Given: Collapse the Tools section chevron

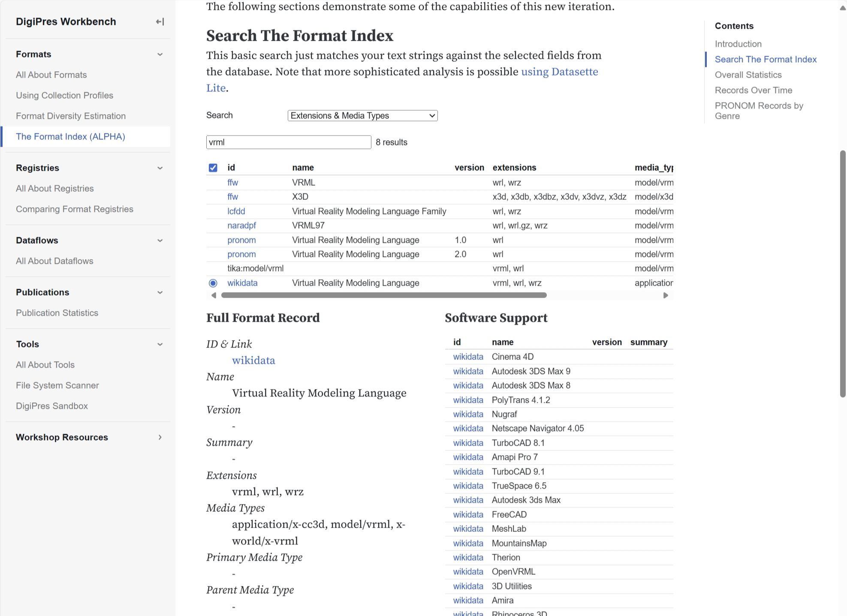Looking at the screenshot, I should tap(160, 344).
